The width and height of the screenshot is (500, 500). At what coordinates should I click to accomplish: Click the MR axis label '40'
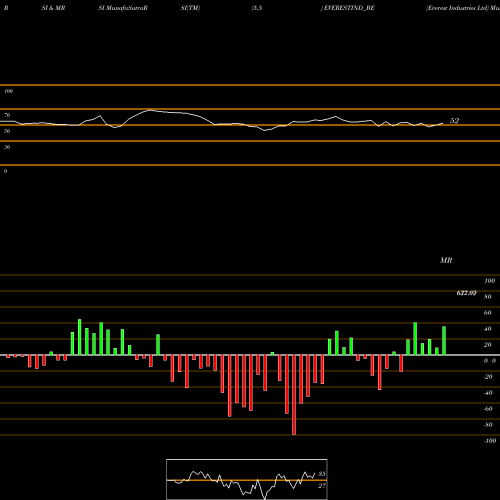488,329
